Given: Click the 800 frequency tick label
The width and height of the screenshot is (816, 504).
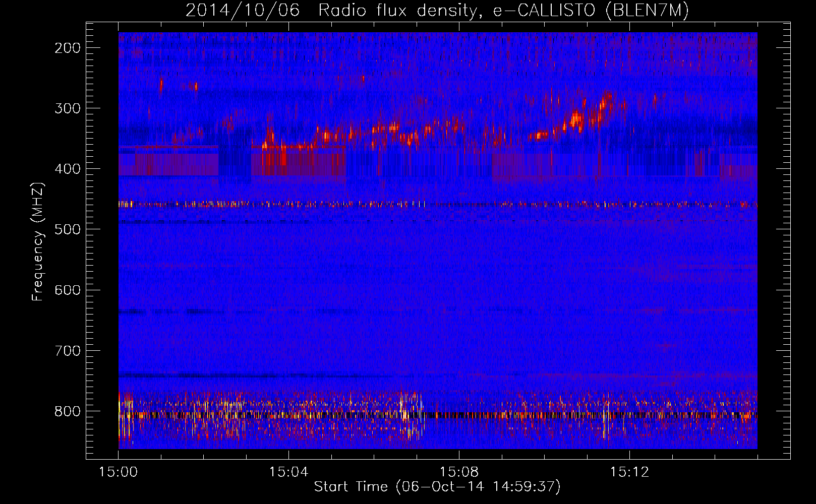Looking at the screenshot, I should (68, 411).
